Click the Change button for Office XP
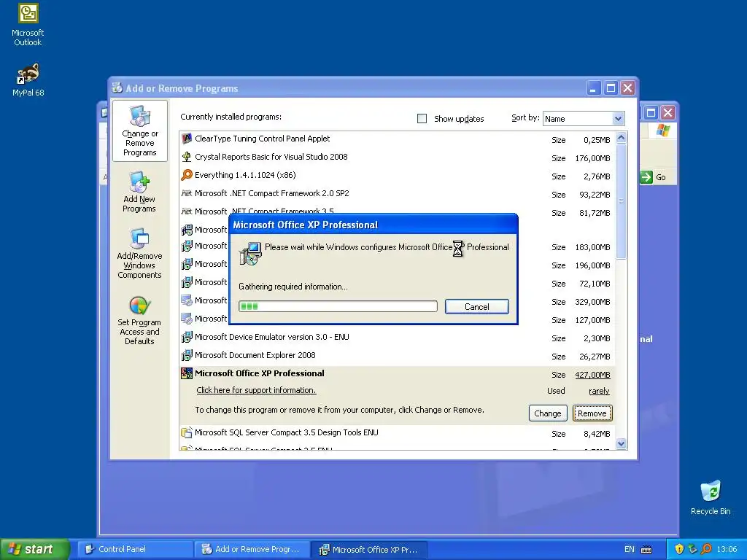Viewport: 747px width, 560px height. (x=547, y=413)
